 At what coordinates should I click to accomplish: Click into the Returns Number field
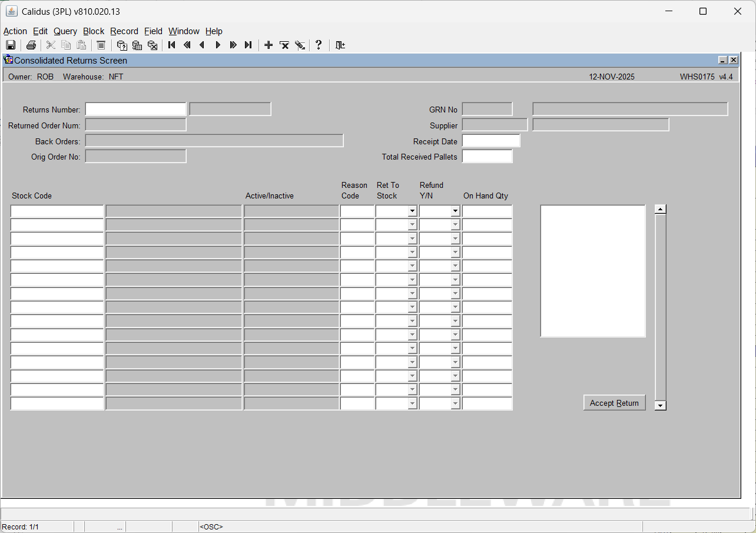(135, 110)
